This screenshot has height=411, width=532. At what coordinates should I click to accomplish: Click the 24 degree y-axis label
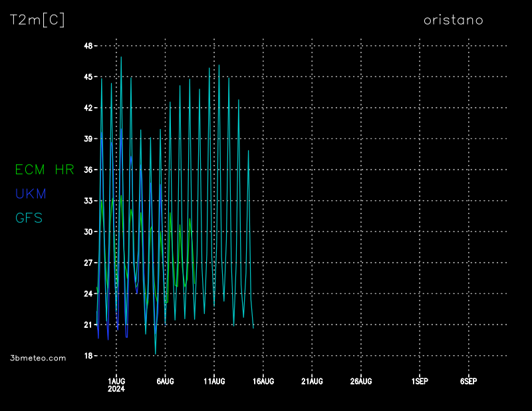[x=88, y=294]
